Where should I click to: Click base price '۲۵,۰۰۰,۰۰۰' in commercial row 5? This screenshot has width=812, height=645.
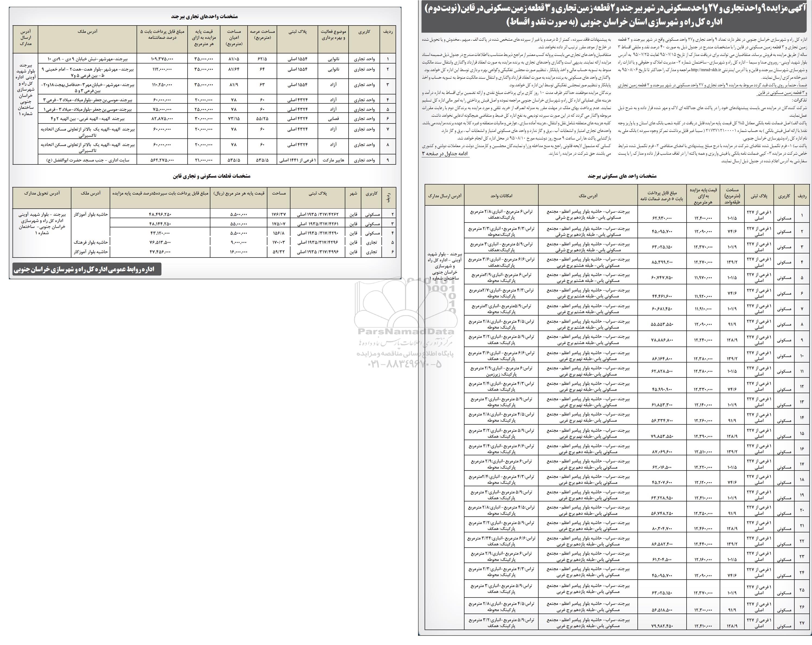tap(204, 110)
